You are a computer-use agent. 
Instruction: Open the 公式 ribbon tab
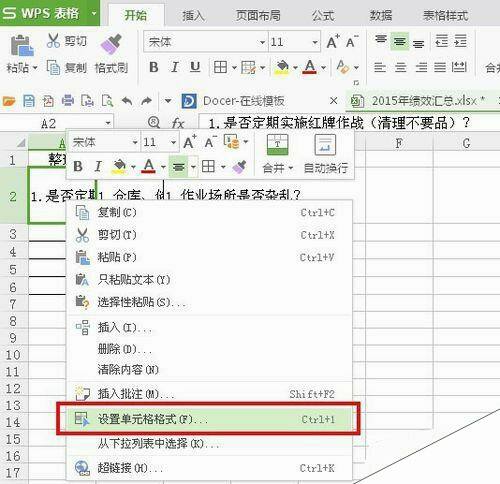(x=323, y=15)
